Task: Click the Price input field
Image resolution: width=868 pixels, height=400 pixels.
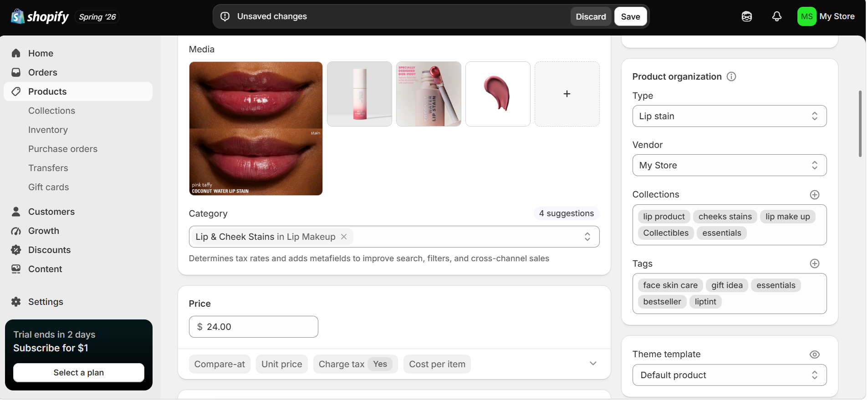Action: coord(254,327)
